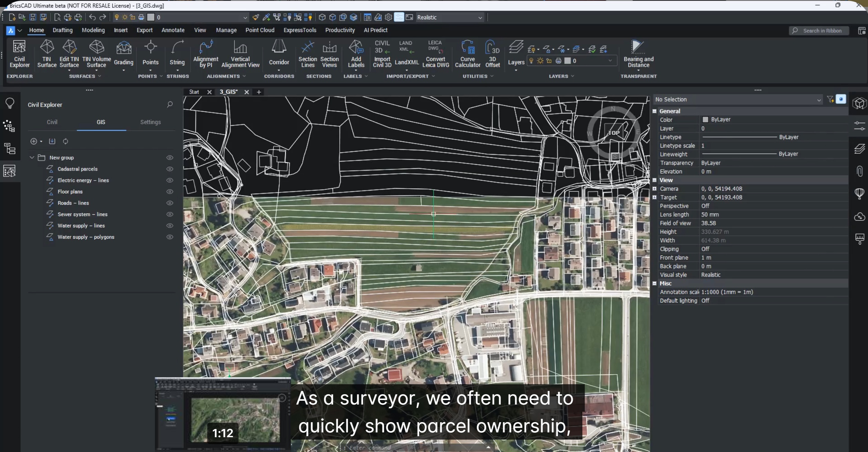Open the Settings tab in Civil Explorer
Image resolution: width=868 pixels, height=452 pixels.
tap(150, 122)
